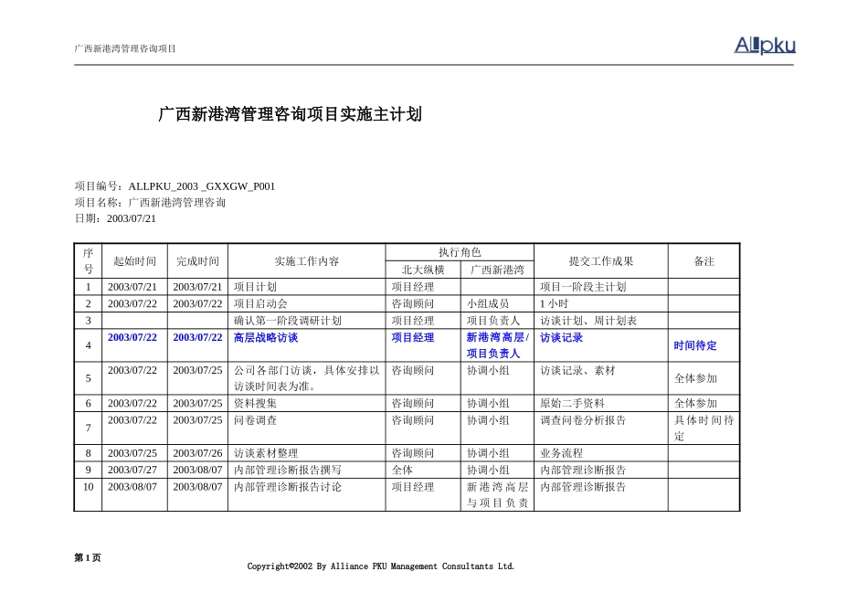Click page number 第1页 footer
Image resolution: width=868 pixels, height=614 pixels.
click(x=88, y=557)
